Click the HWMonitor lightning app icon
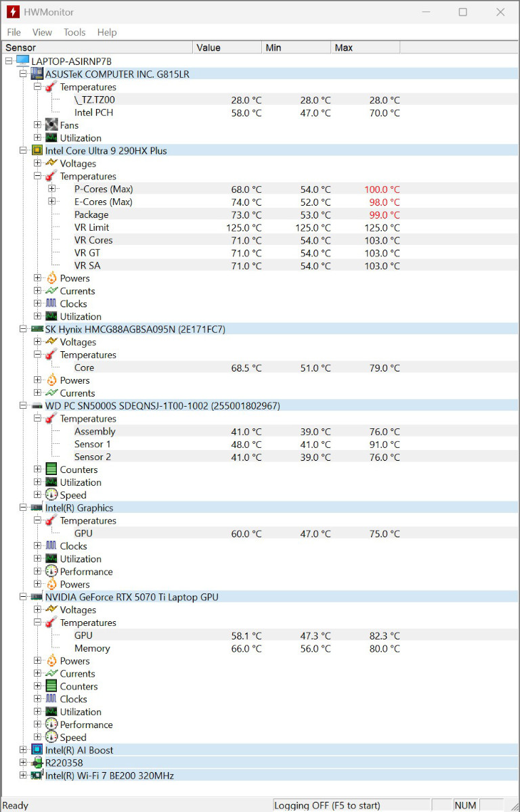Viewport: 520px width, 812px height. tap(12, 12)
